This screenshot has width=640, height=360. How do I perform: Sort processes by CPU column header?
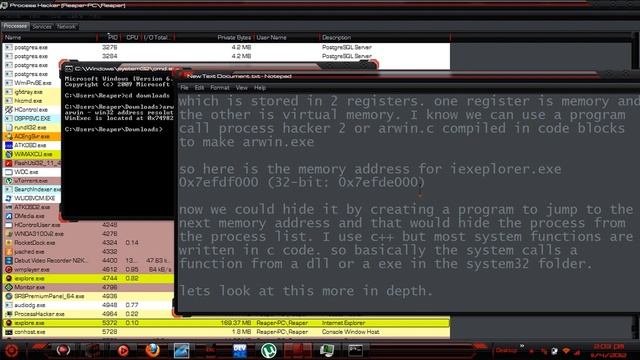(x=131, y=37)
